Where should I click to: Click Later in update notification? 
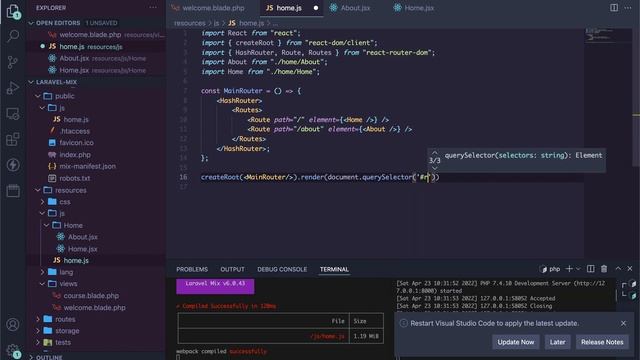[557, 342]
